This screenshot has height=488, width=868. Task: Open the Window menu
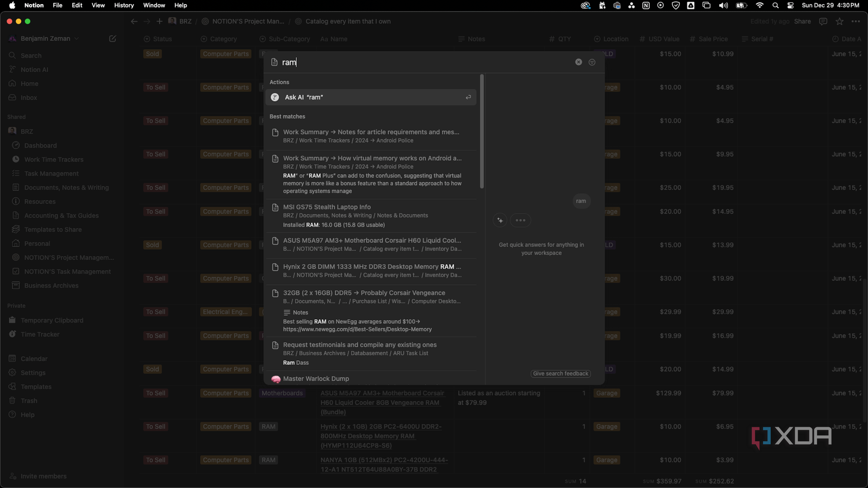[154, 5]
